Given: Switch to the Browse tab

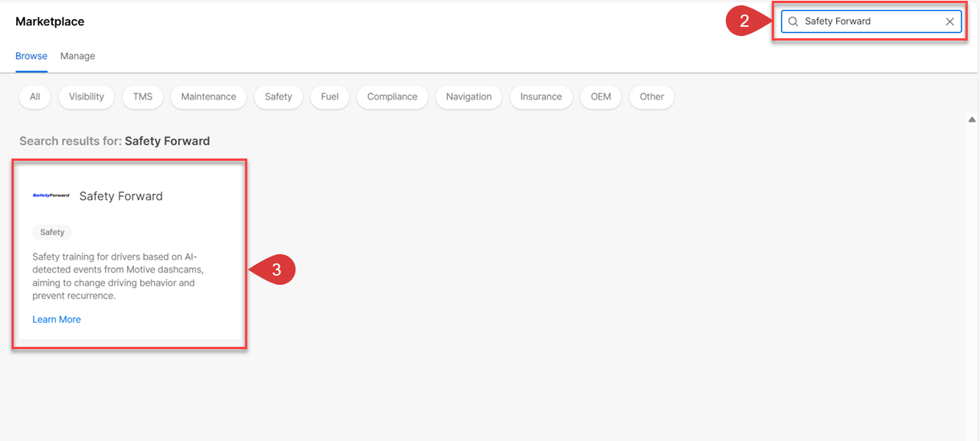Looking at the screenshot, I should [31, 56].
